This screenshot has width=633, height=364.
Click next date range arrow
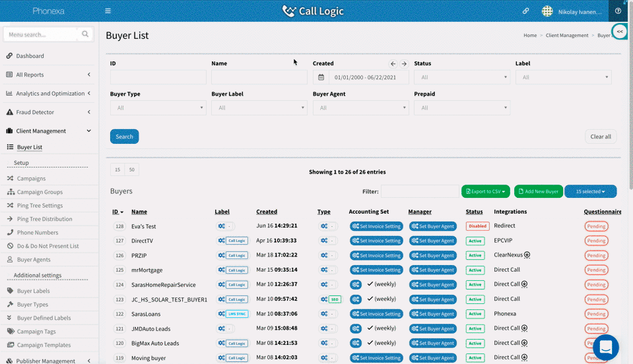click(404, 64)
